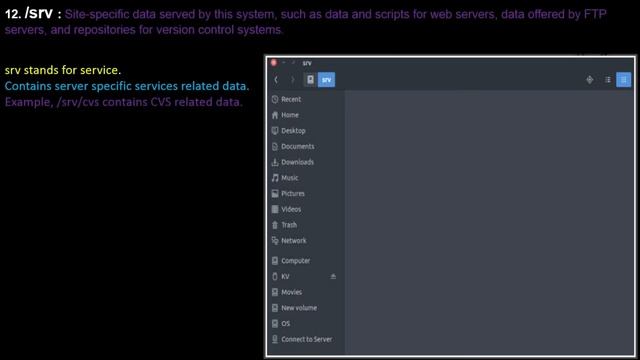Click the Home house icon
The image size is (640, 360).
click(x=275, y=115)
